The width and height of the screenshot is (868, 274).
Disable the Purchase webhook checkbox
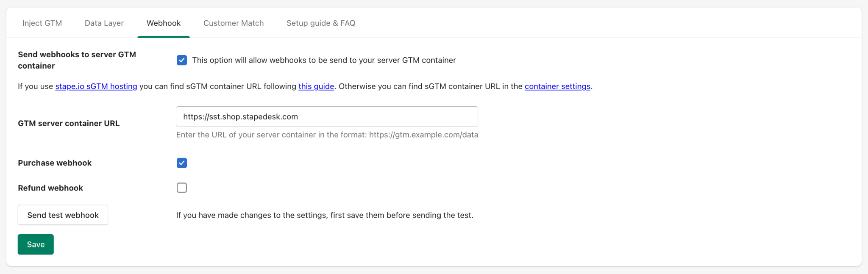182,163
